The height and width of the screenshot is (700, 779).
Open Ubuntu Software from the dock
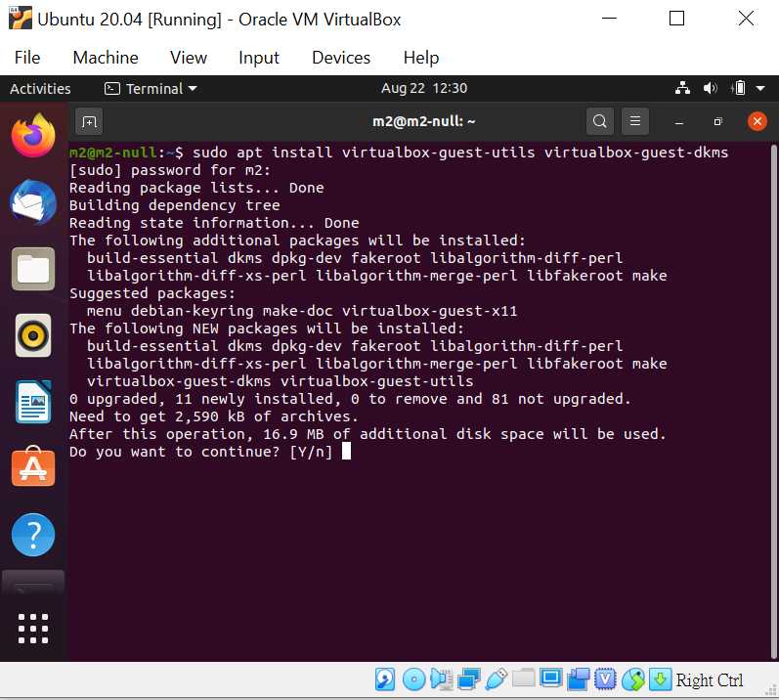33,467
